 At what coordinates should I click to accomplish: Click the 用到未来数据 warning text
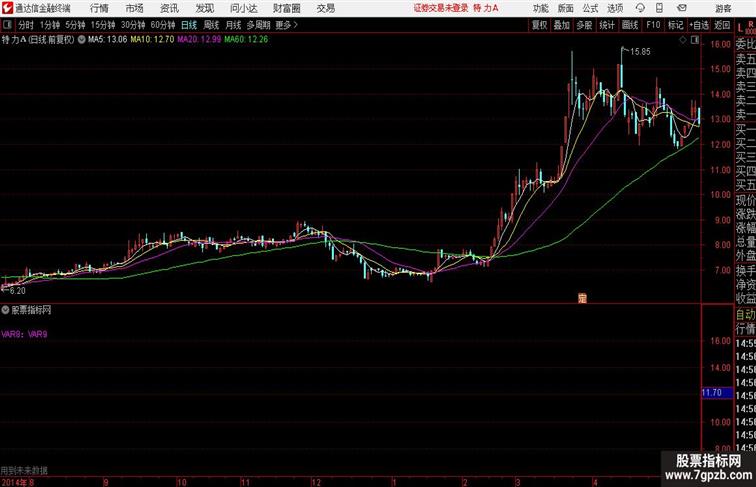tap(24, 470)
